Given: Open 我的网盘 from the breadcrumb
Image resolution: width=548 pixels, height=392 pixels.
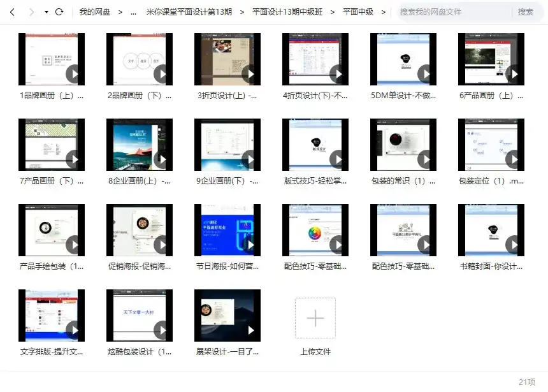Looking at the screenshot, I should click(94, 11).
